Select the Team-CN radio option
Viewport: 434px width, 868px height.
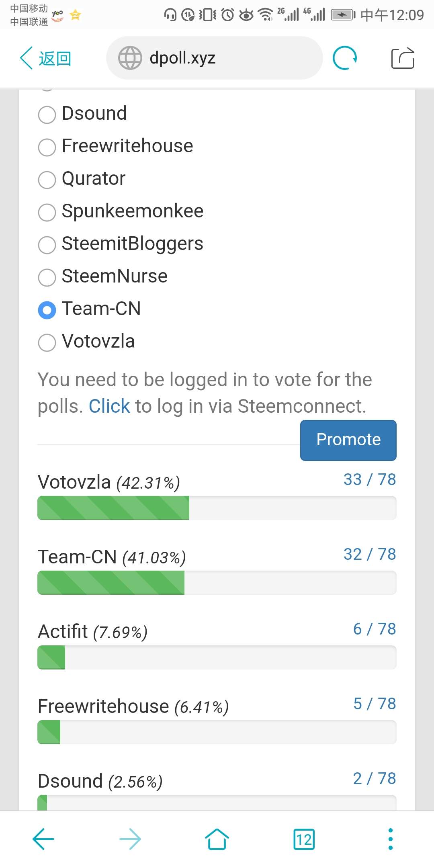click(47, 310)
